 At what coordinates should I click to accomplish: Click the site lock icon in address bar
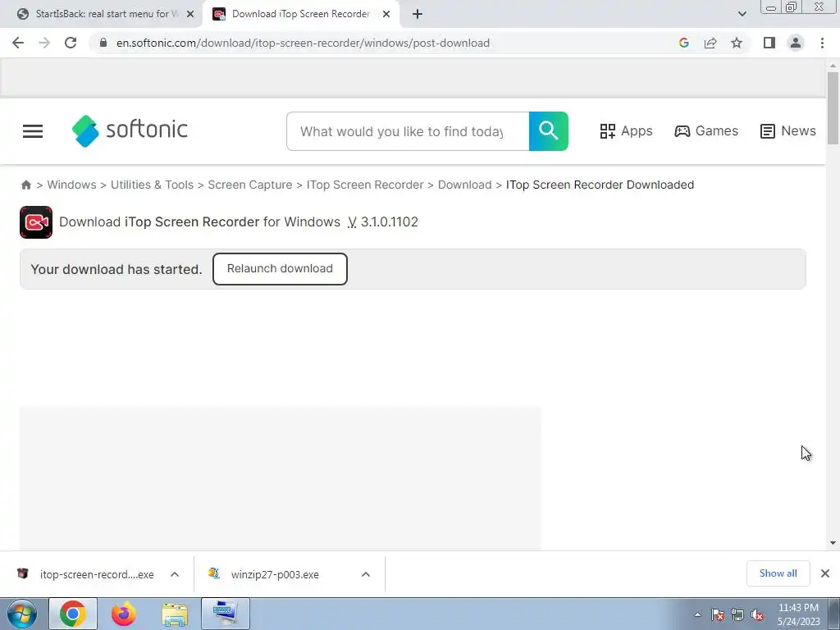click(x=103, y=43)
